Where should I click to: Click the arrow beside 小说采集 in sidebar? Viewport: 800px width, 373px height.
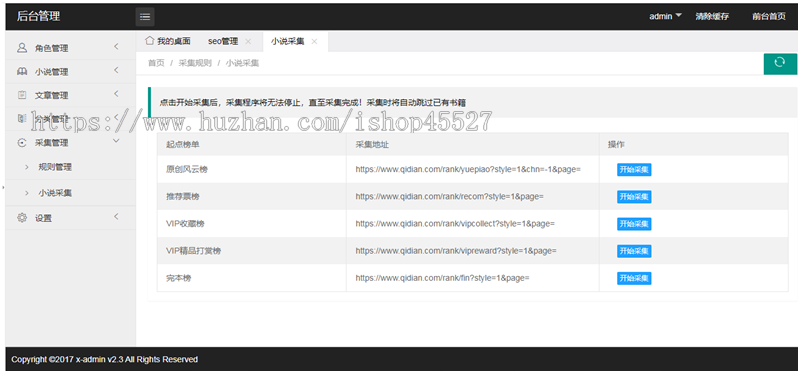(x=27, y=193)
